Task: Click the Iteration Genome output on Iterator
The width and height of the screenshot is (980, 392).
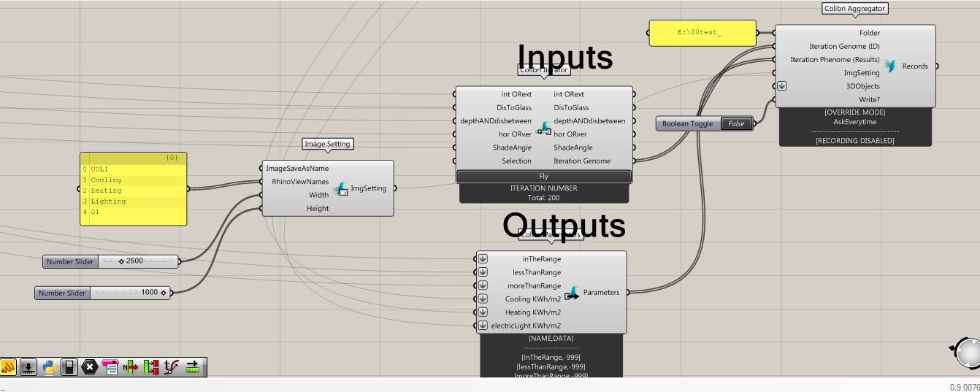Action: click(x=582, y=161)
